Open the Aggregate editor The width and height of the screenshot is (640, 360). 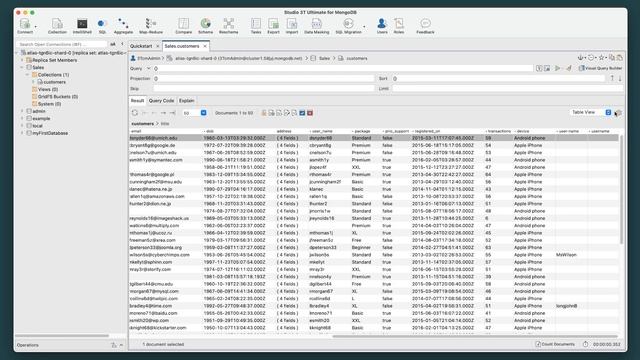[x=123, y=26]
